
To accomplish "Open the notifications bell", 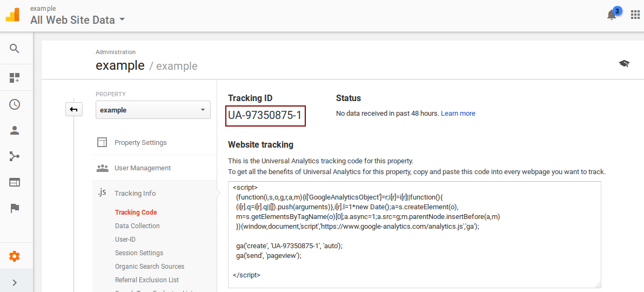I will coord(612,15).
